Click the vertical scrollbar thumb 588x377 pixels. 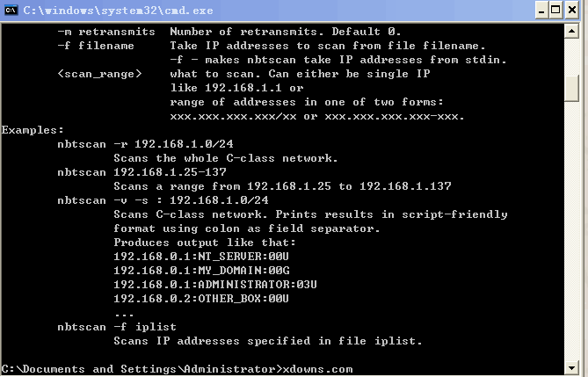tap(571, 88)
